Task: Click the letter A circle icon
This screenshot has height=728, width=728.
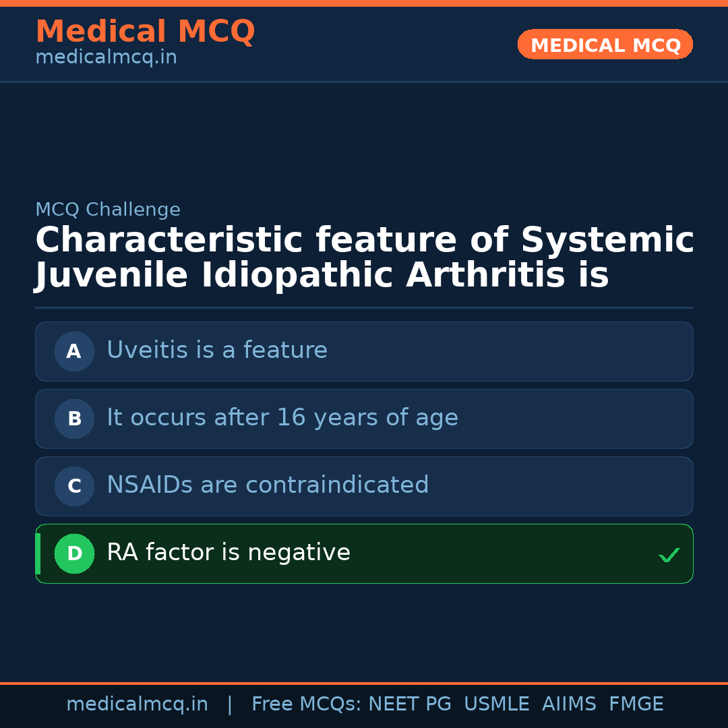Action: click(x=74, y=351)
